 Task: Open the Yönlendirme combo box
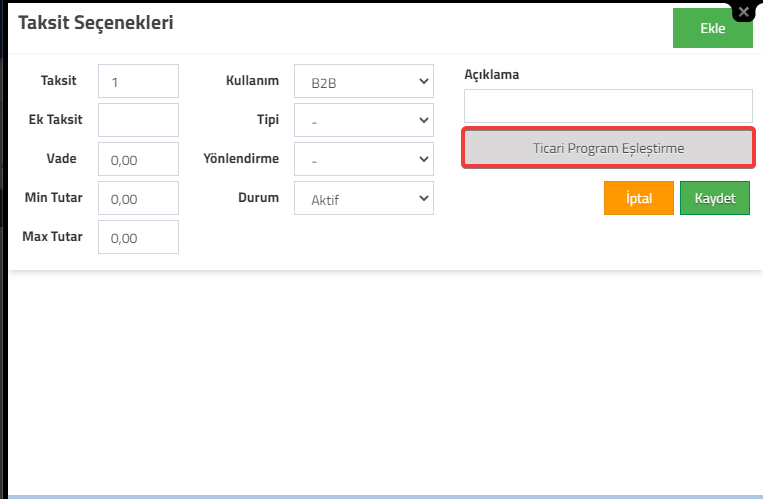click(363, 159)
